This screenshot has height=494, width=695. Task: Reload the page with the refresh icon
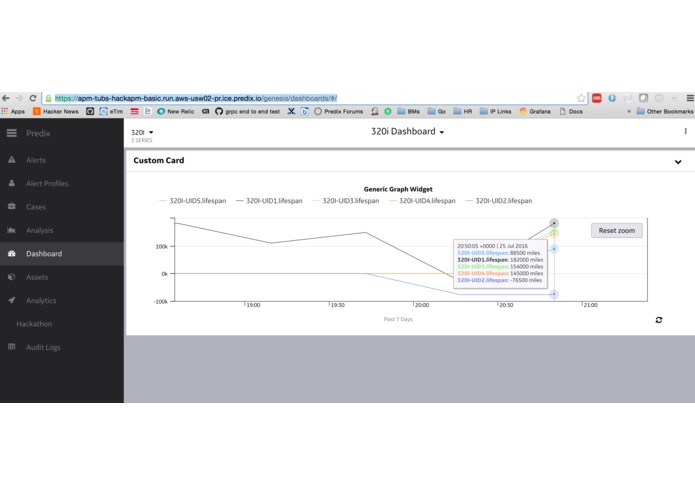click(x=33, y=98)
